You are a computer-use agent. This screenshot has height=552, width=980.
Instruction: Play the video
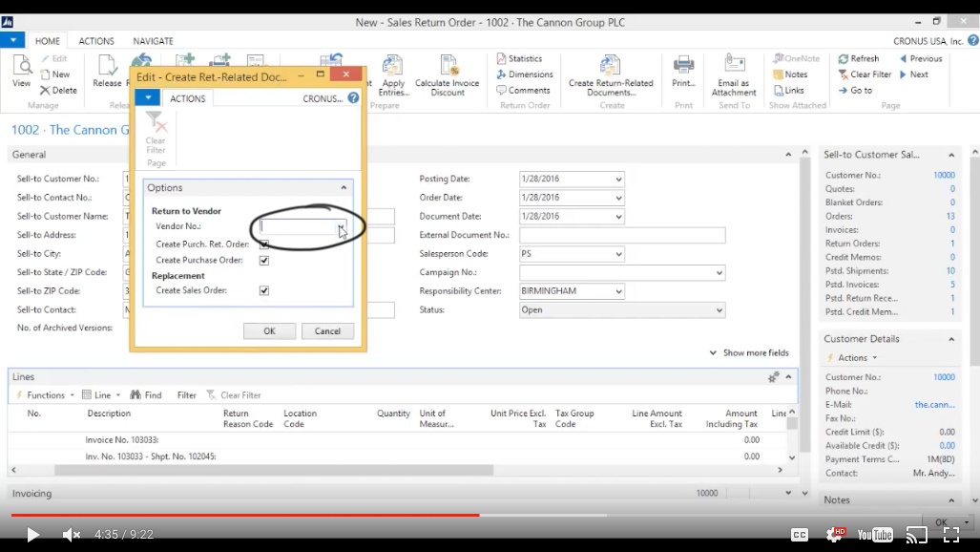(x=32, y=535)
